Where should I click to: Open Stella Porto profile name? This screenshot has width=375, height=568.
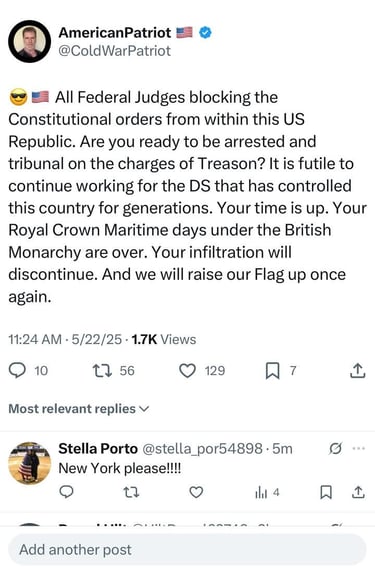[98, 448]
